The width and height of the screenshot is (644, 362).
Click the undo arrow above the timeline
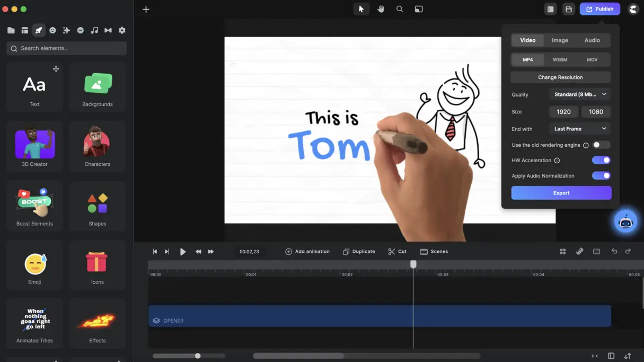point(615,251)
